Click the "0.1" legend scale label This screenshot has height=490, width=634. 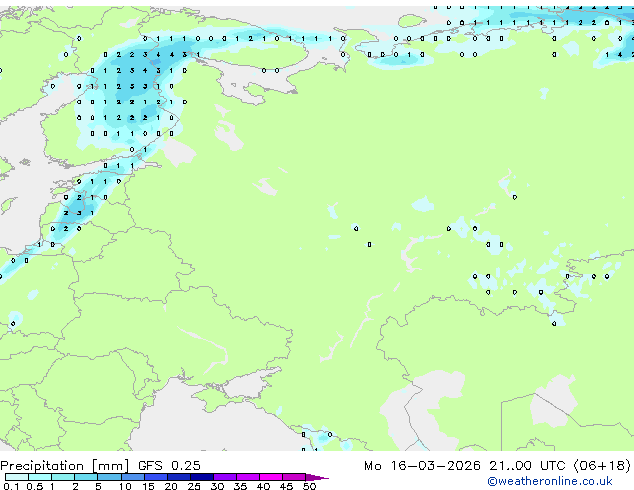click(11, 486)
